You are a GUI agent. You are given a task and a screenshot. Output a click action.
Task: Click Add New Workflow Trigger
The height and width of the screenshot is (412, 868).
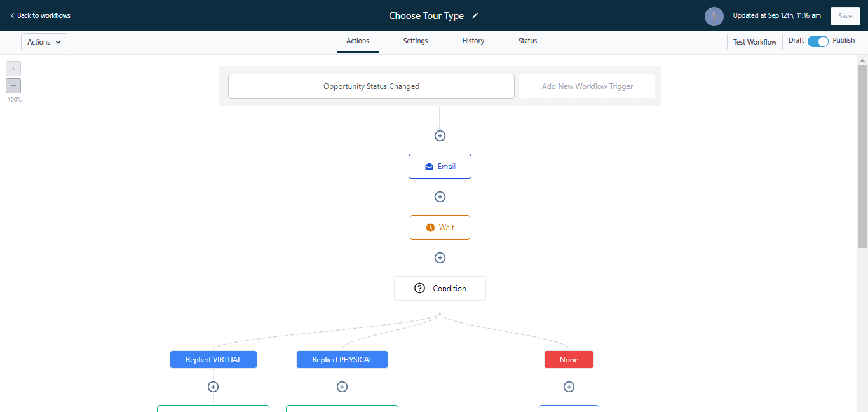(x=587, y=86)
